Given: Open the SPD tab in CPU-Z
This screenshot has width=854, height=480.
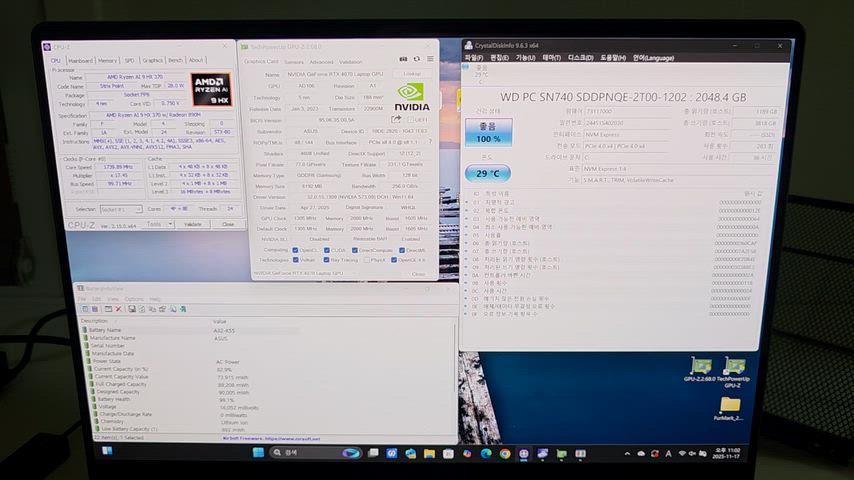Looking at the screenshot, I should [x=129, y=60].
